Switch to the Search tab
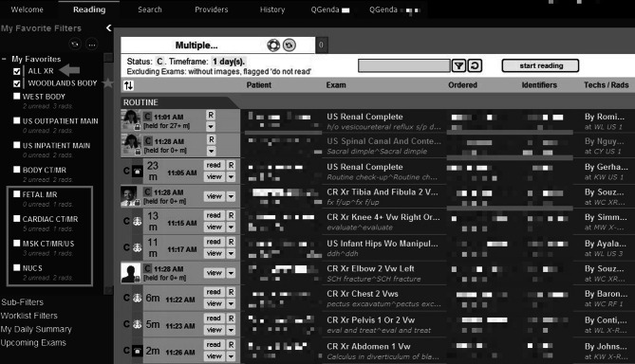 tap(149, 9)
